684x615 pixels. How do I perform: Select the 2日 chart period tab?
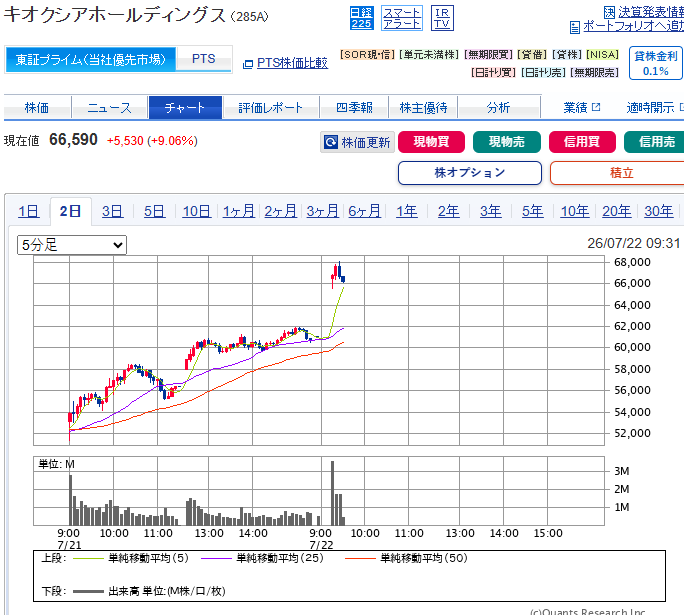(71, 212)
